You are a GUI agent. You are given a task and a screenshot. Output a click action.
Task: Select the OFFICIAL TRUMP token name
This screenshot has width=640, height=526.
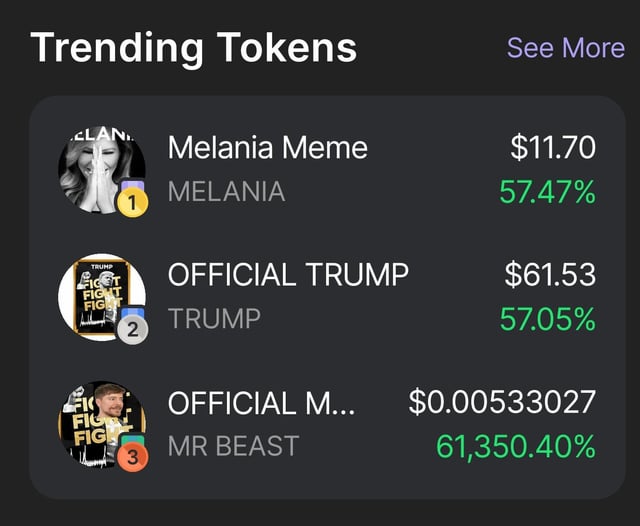coord(288,274)
